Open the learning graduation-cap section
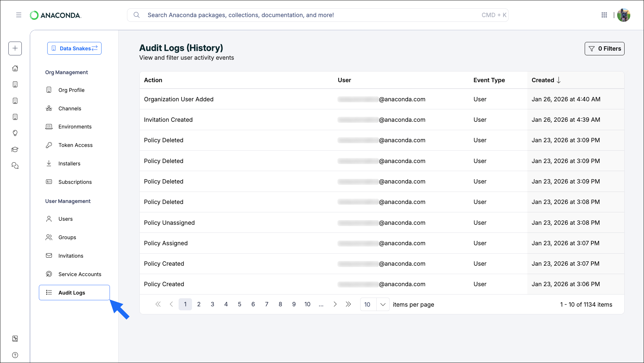Screen dimensions: 644x363 tap(15, 149)
